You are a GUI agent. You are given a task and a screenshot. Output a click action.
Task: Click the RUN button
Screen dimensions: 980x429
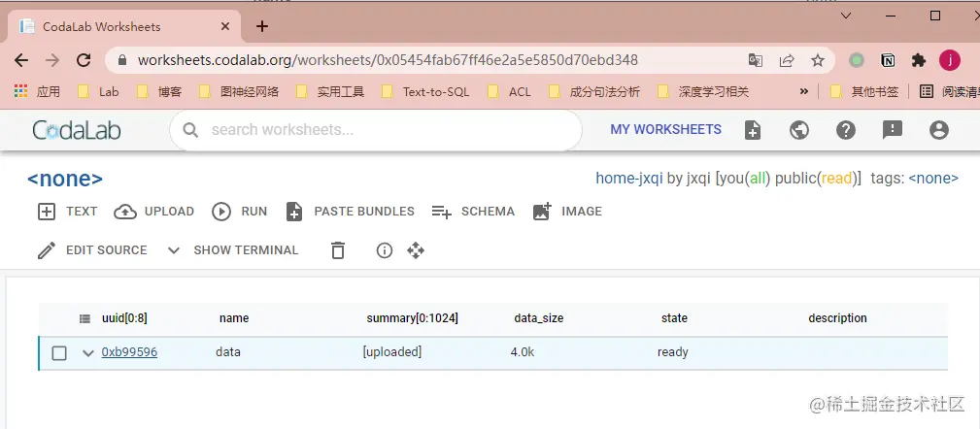239,211
